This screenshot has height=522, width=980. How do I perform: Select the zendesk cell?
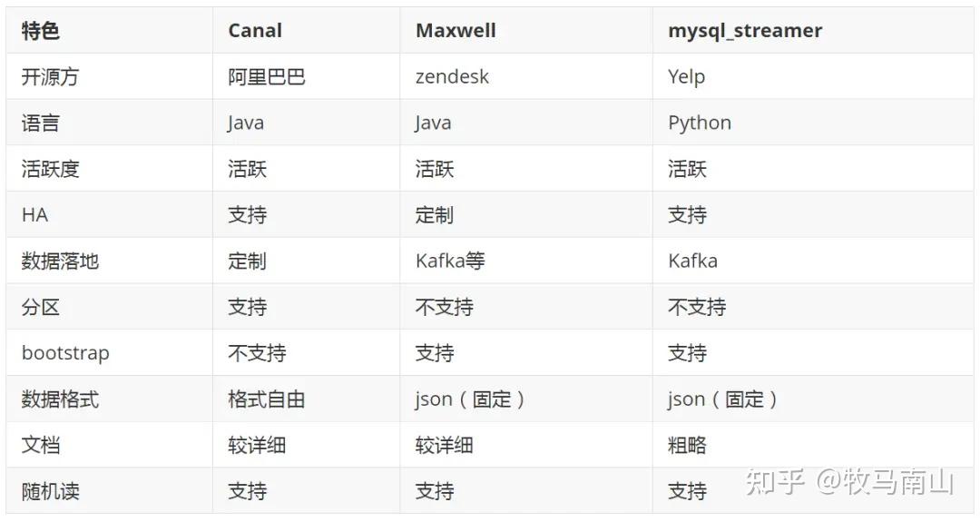coord(452,76)
